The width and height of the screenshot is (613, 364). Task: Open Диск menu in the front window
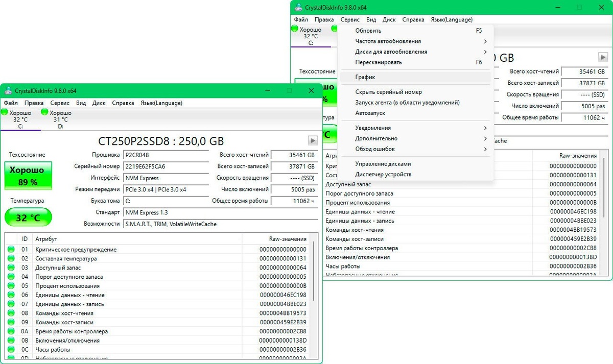coord(99,103)
